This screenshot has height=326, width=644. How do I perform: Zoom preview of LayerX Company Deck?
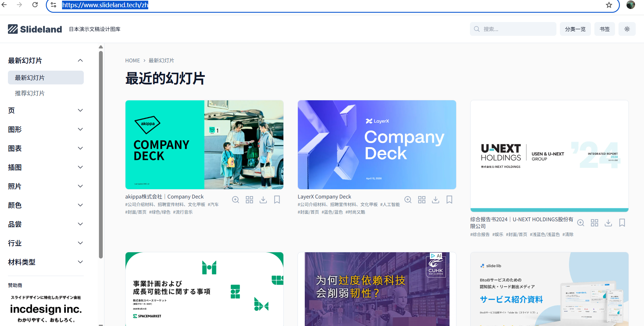pyautogui.click(x=408, y=200)
